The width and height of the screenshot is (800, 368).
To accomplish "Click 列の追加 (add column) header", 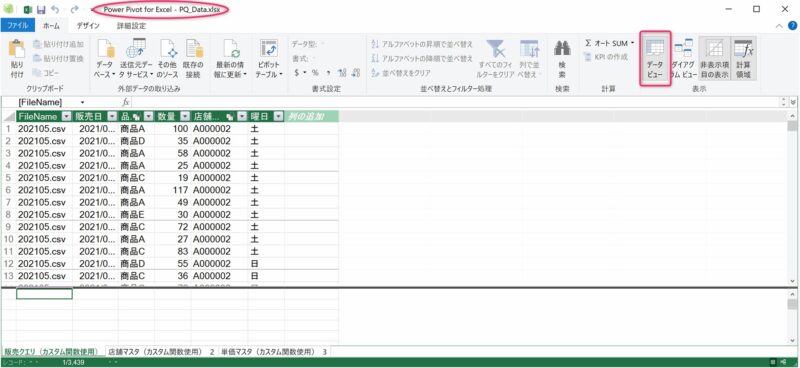I will point(311,116).
